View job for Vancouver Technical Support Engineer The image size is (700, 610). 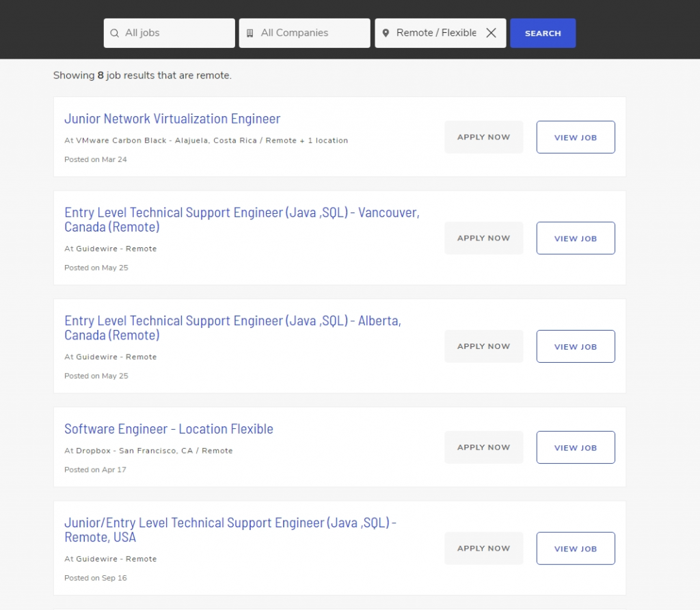point(576,238)
